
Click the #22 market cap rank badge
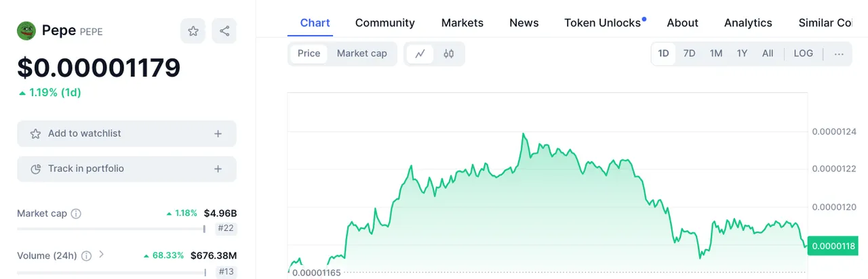(x=226, y=229)
